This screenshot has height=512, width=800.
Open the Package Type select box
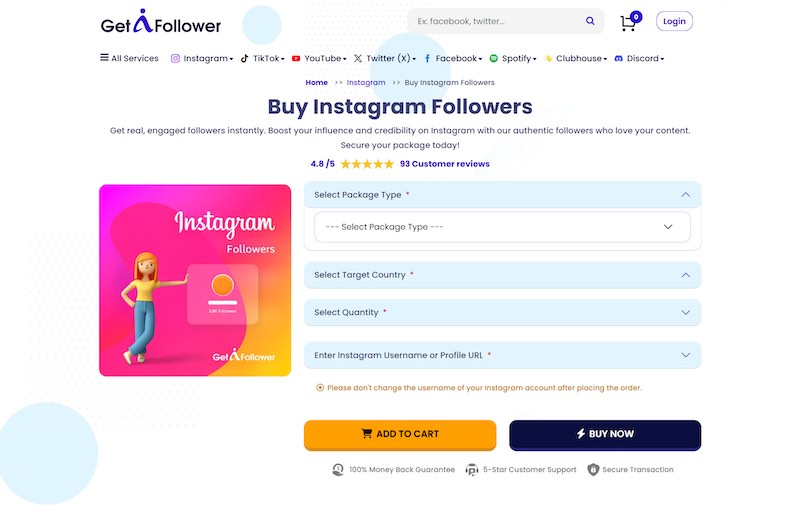(x=502, y=227)
